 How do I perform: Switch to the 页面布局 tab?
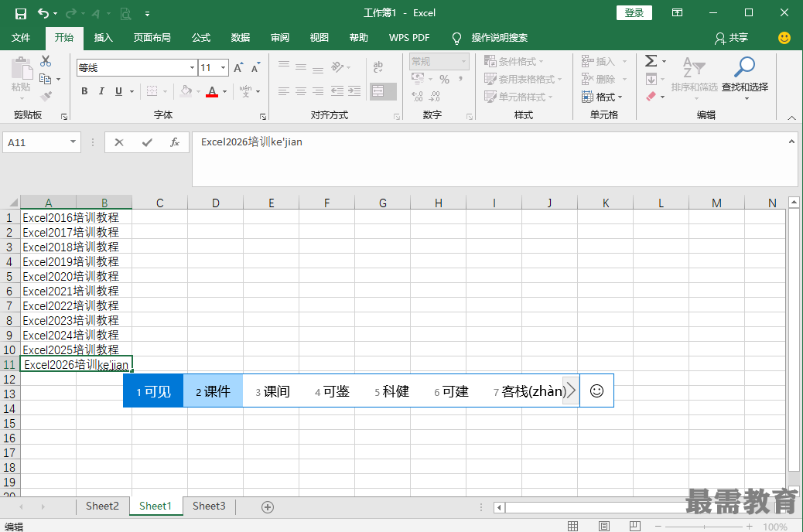[152, 37]
